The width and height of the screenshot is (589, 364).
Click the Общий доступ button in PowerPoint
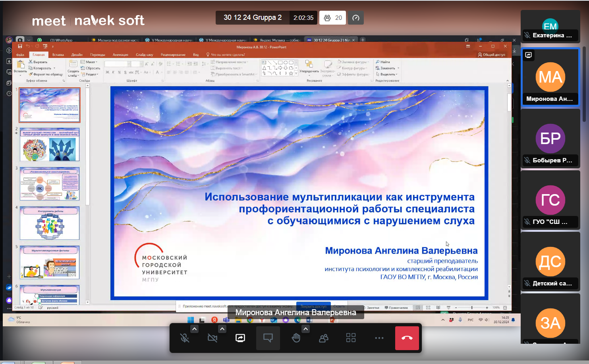click(x=492, y=55)
